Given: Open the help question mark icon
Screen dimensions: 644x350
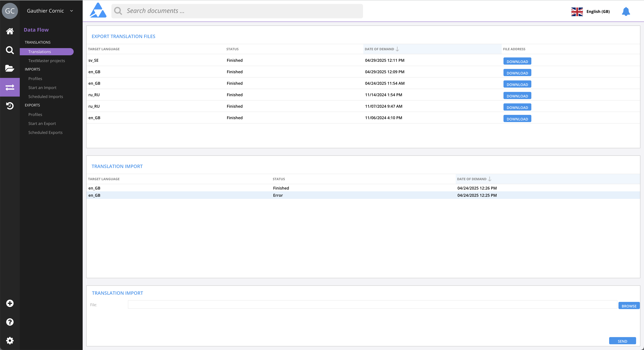Looking at the screenshot, I should click(x=10, y=322).
